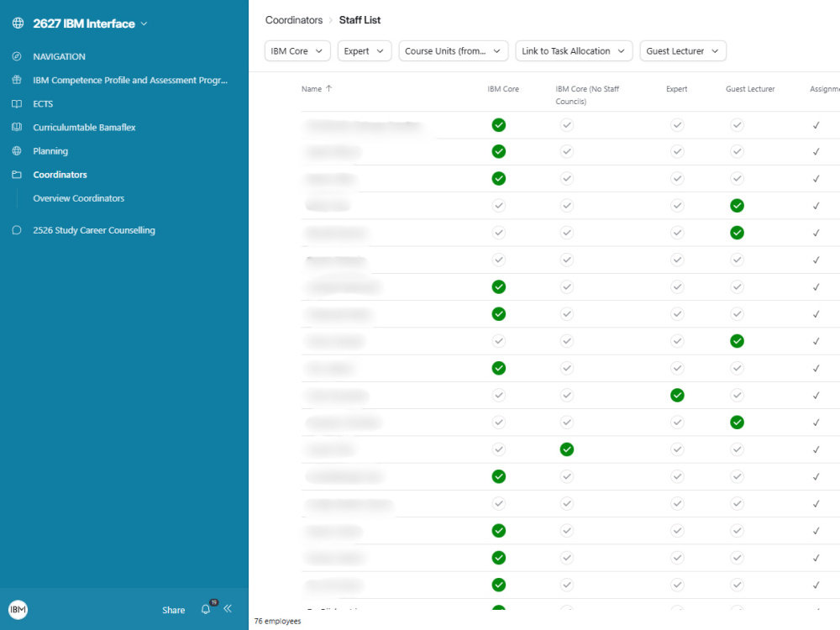This screenshot has width=840, height=630.
Task: Open the 2627 IBM Interface workspace dropdown chevron
Action: 144,24
